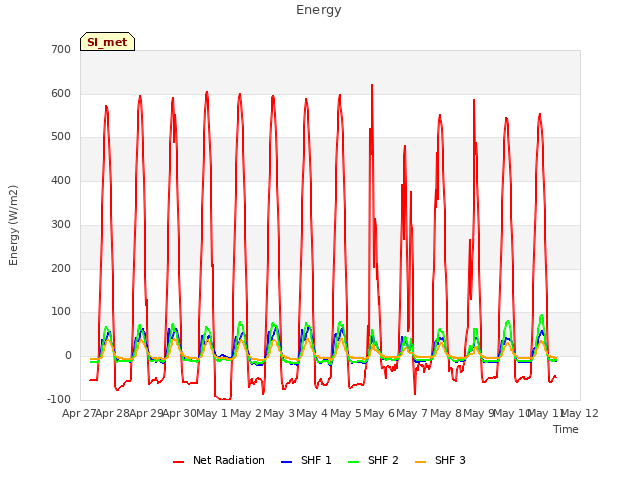This screenshot has width=640, height=480.
Task: Click the Apr 27 x-axis label
Action: 79,413
